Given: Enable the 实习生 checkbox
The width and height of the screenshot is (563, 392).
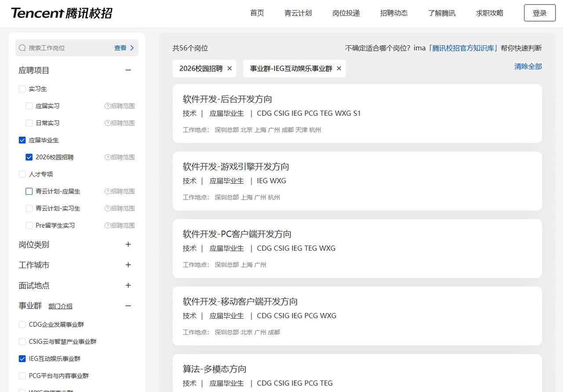Looking at the screenshot, I should tap(22, 89).
